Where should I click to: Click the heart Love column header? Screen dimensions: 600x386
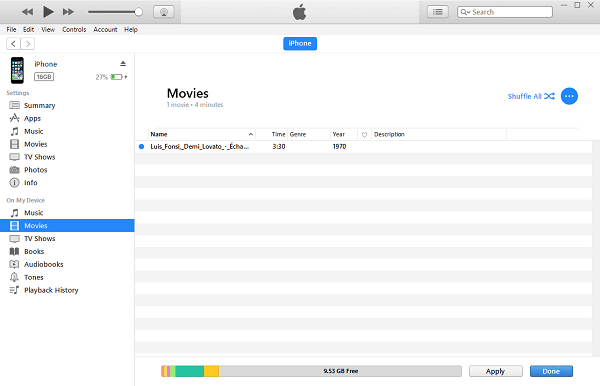pos(364,134)
